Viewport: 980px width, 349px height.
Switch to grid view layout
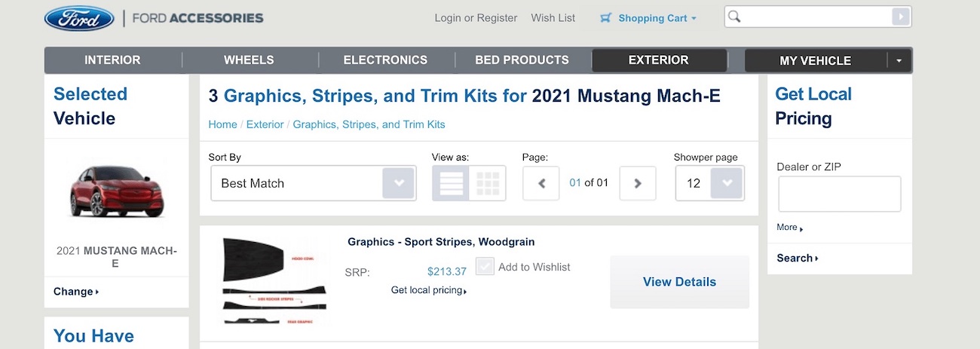coord(488,183)
